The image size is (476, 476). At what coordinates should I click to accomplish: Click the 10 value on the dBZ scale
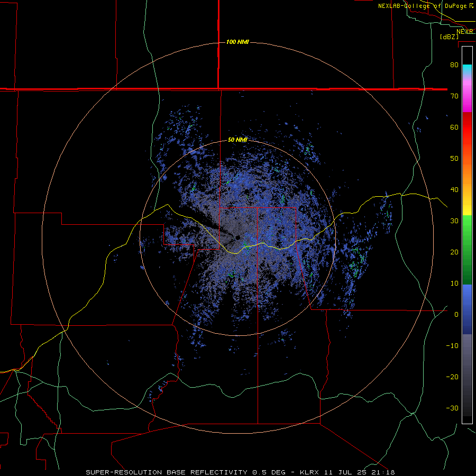[x=454, y=283]
